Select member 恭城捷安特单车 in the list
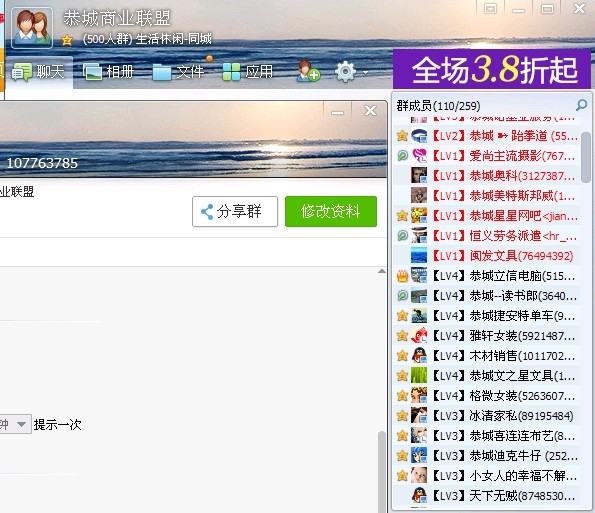Screen dimensions: 595x513 pyautogui.click(x=487, y=316)
